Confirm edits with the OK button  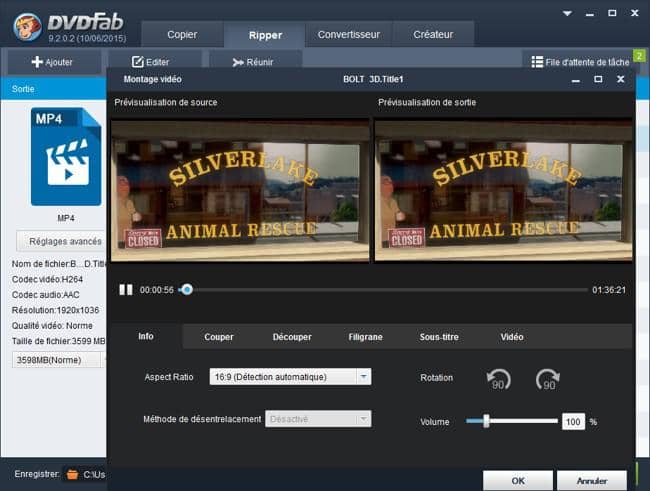(517, 481)
